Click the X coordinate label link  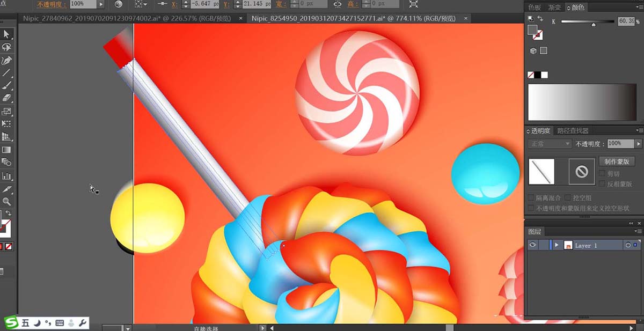pyautogui.click(x=175, y=4)
